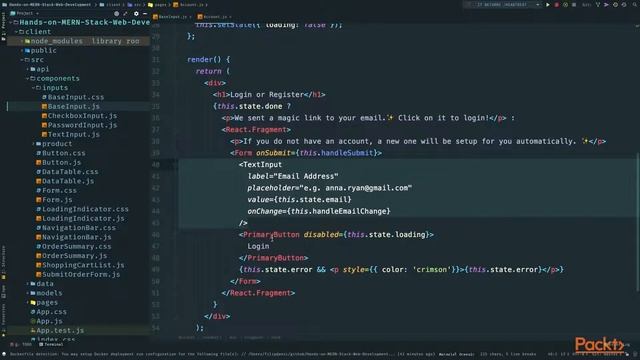Open ShoppingCartList.js file
The height and width of the screenshot is (360, 640).
click(80, 265)
